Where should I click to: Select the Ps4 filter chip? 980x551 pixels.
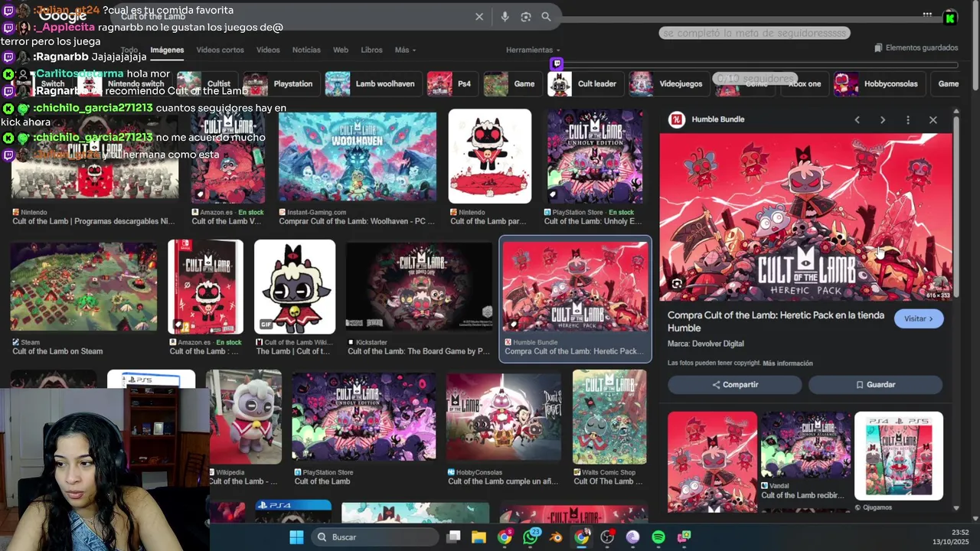(x=452, y=84)
